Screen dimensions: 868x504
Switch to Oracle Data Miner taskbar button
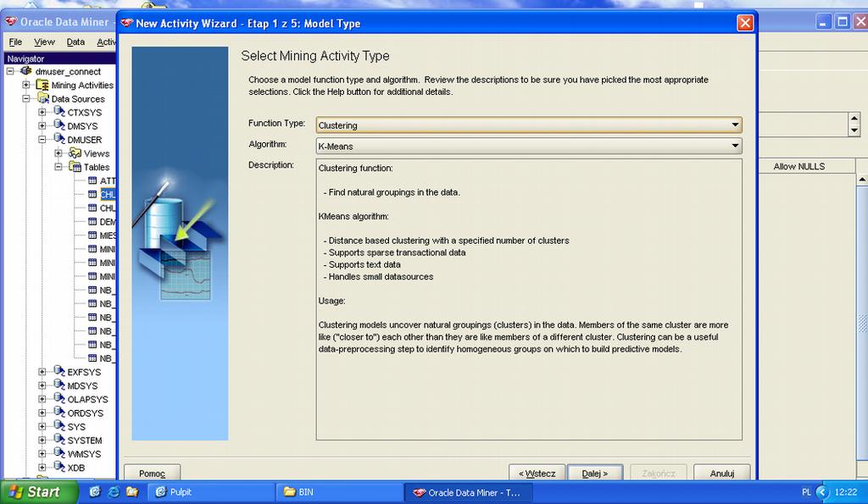pos(468,492)
